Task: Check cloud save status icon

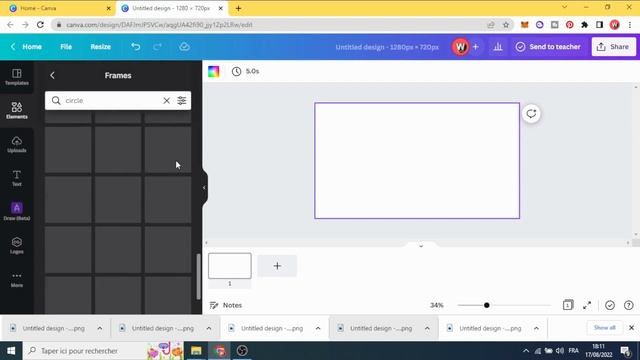Action: tap(184, 47)
